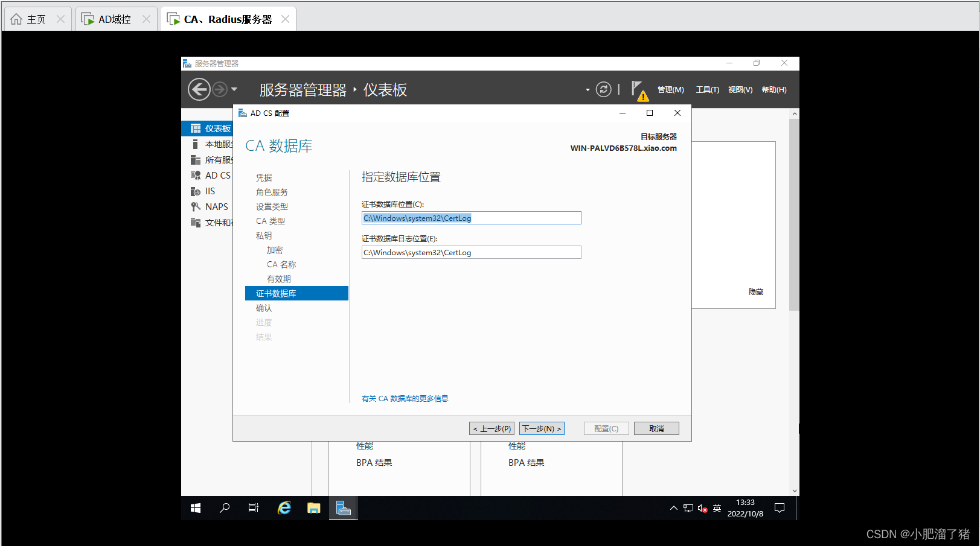Click Server Manager taskbar icon
The image size is (980, 546).
(343, 508)
